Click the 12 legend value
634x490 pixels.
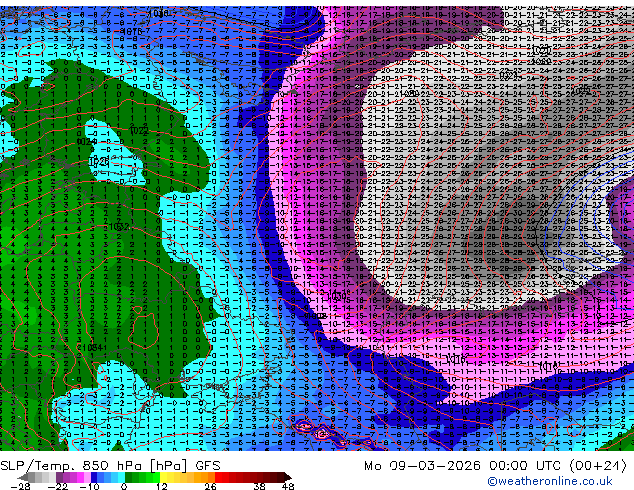(162, 486)
